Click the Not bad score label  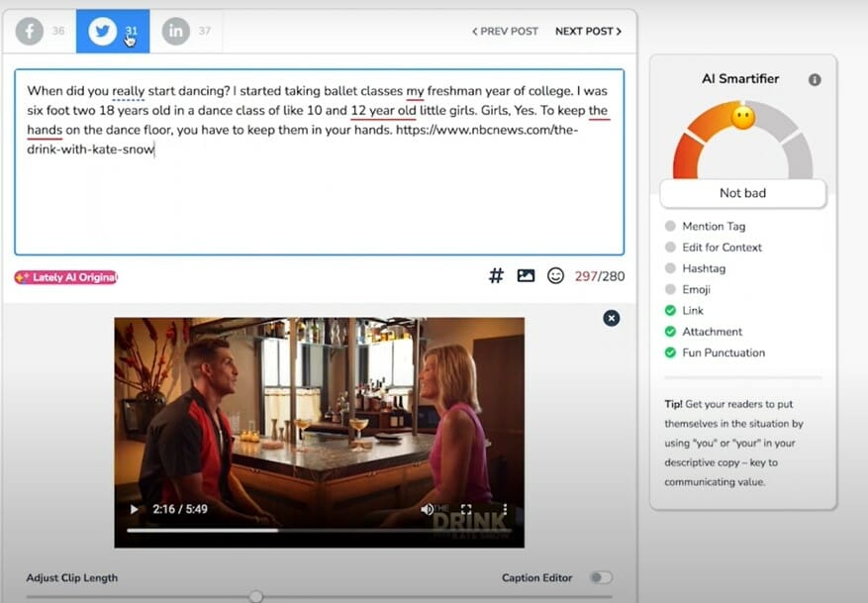tap(743, 193)
